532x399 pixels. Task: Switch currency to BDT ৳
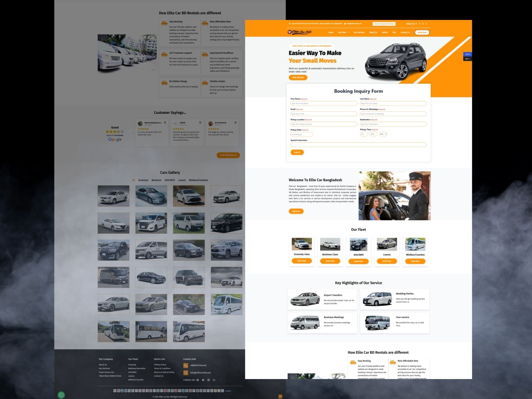pyautogui.click(x=467, y=59)
